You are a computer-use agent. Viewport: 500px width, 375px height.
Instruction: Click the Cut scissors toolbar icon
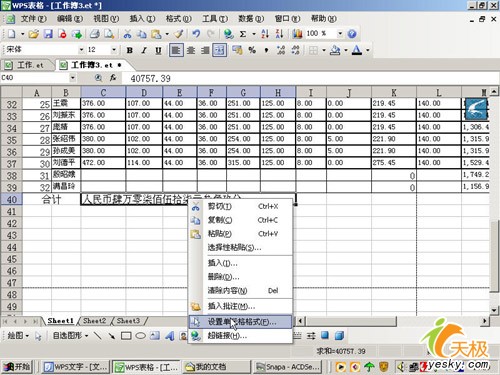click(127, 34)
